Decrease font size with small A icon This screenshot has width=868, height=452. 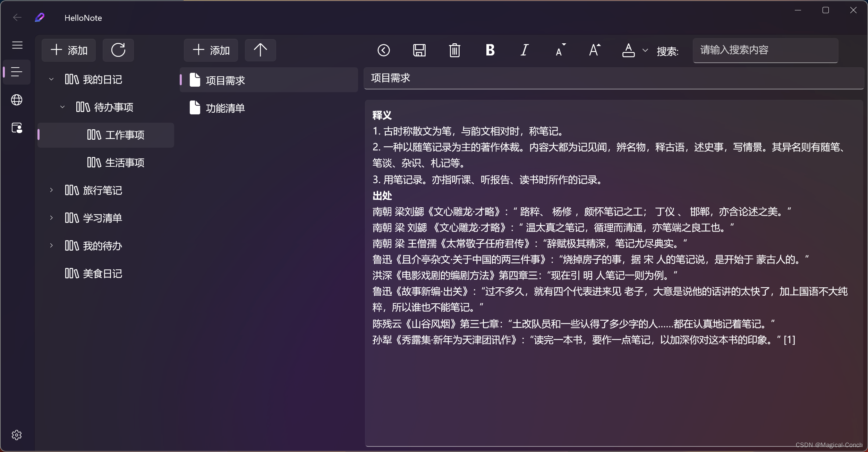click(560, 50)
